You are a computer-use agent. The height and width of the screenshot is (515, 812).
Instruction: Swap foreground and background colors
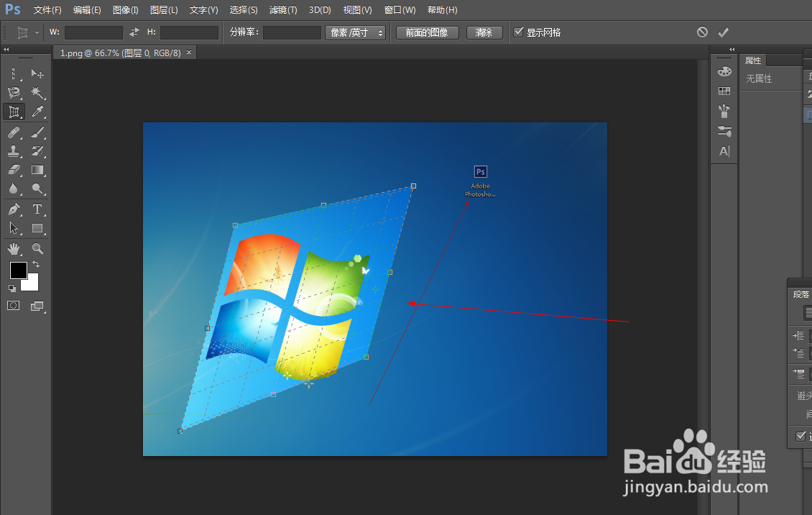36,264
